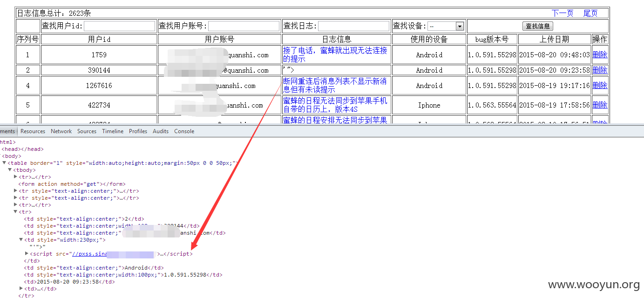Switch to the Audits devtools tab
Image resolution: width=644 pixels, height=298 pixels.
[161, 131]
